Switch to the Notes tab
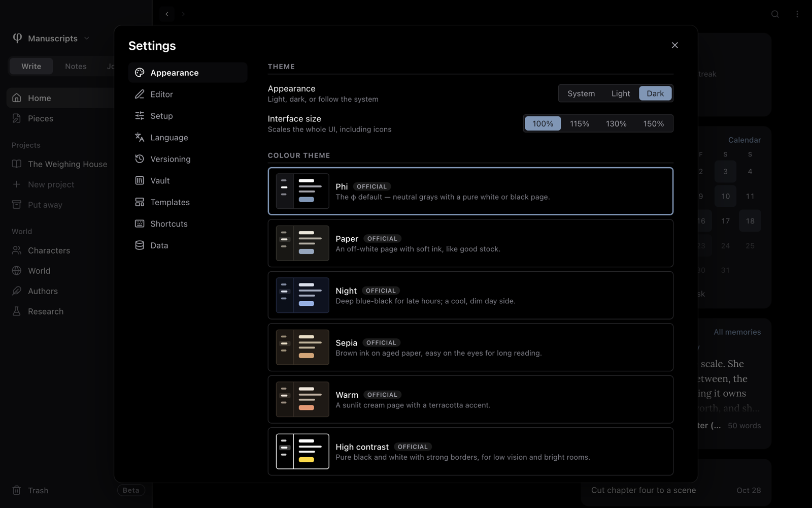 click(x=76, y=67)
